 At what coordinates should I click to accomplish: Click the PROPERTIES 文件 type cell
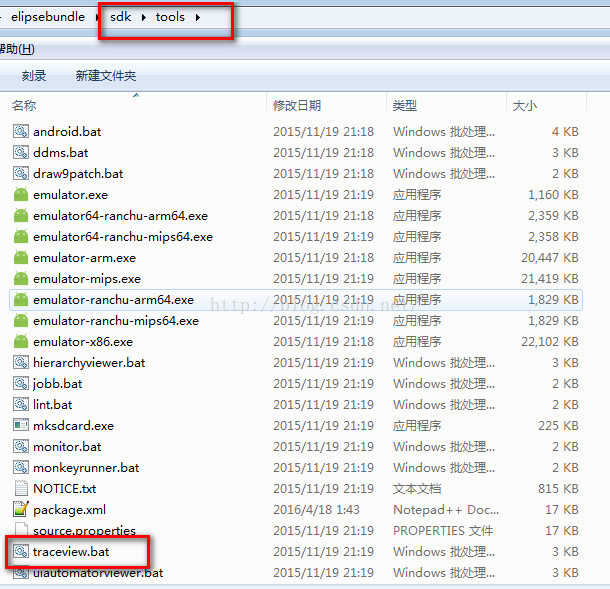click(x=443, y=531)
